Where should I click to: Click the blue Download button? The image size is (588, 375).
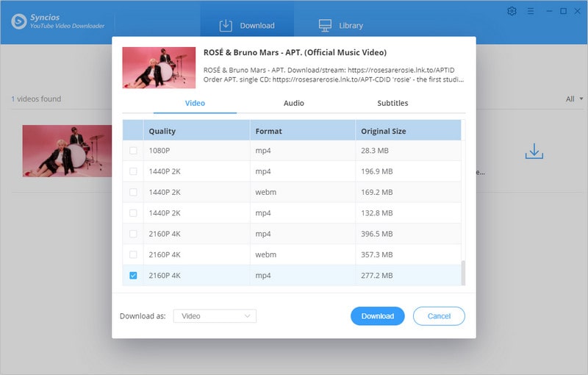(x=378, y=316)
